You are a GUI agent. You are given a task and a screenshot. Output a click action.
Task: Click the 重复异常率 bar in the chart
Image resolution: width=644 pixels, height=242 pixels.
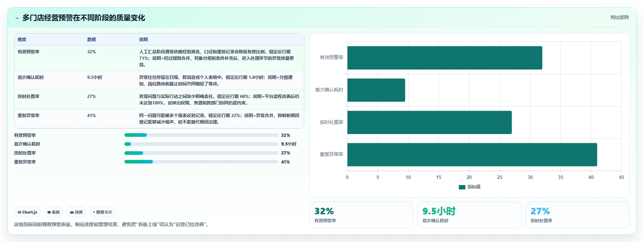coord(472,154)
